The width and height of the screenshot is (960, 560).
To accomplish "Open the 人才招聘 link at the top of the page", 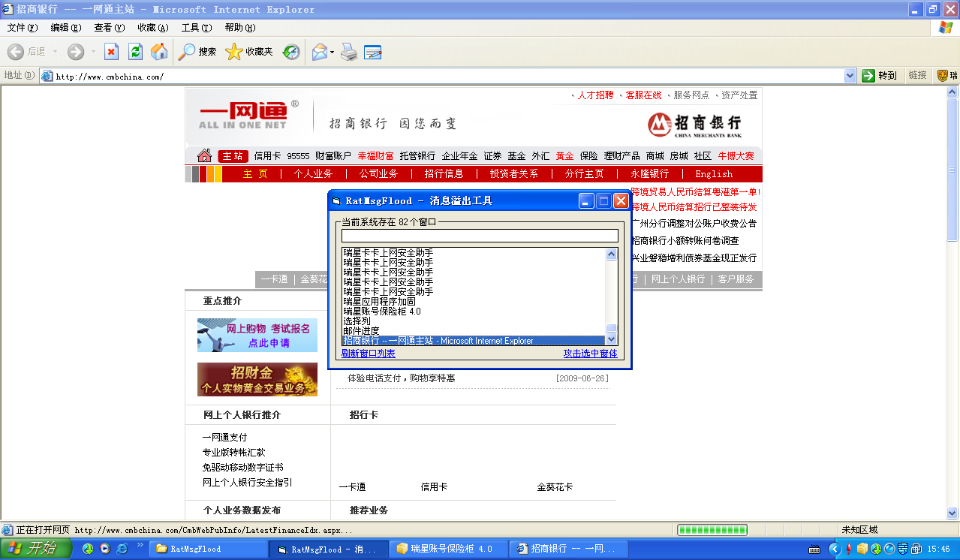I will pyautogui.click(x=595, y=95).
